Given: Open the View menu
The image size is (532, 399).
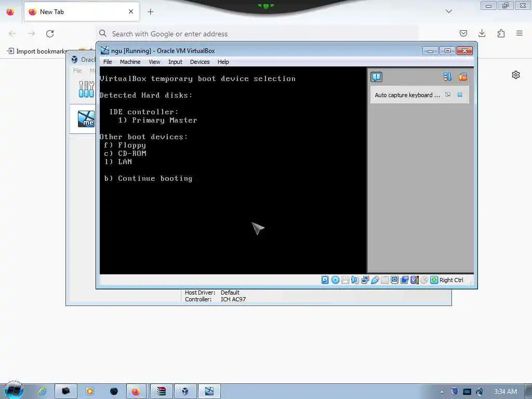Looking at the screenshot, I should 154,62.
